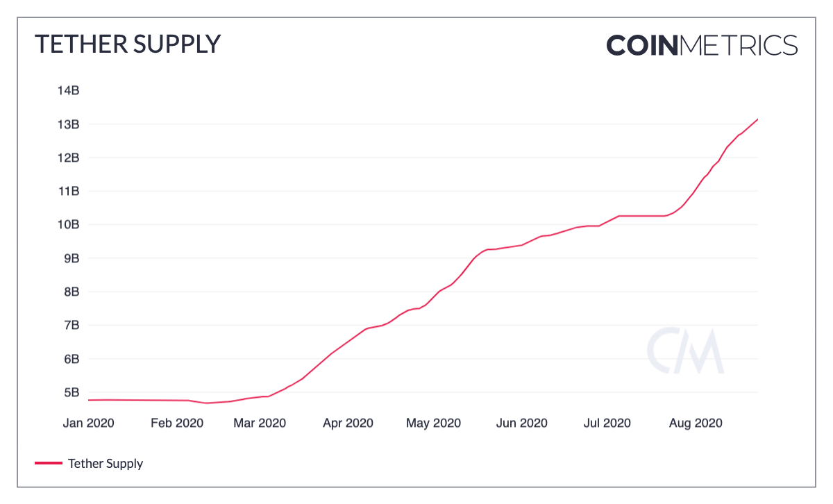Click the Jun 2020 x-axis label
Image resolution: width=833 pixels, height=504 pixels.
pyautogui.click(x=522, y=423)
